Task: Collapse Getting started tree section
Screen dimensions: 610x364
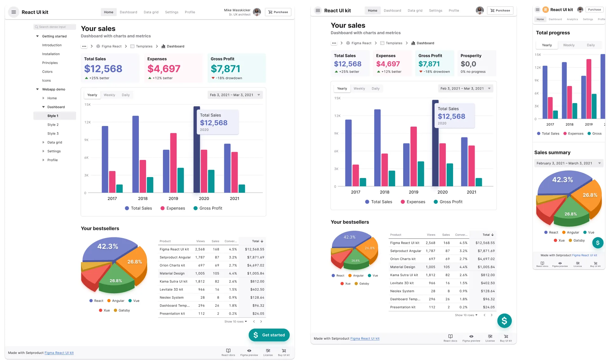Action: (37, 36)
